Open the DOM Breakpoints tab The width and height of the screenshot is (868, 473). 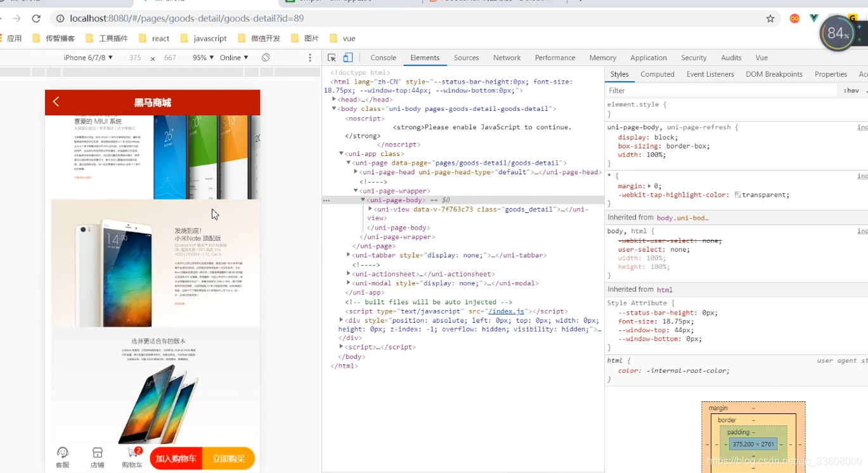[x=774, y=74]
